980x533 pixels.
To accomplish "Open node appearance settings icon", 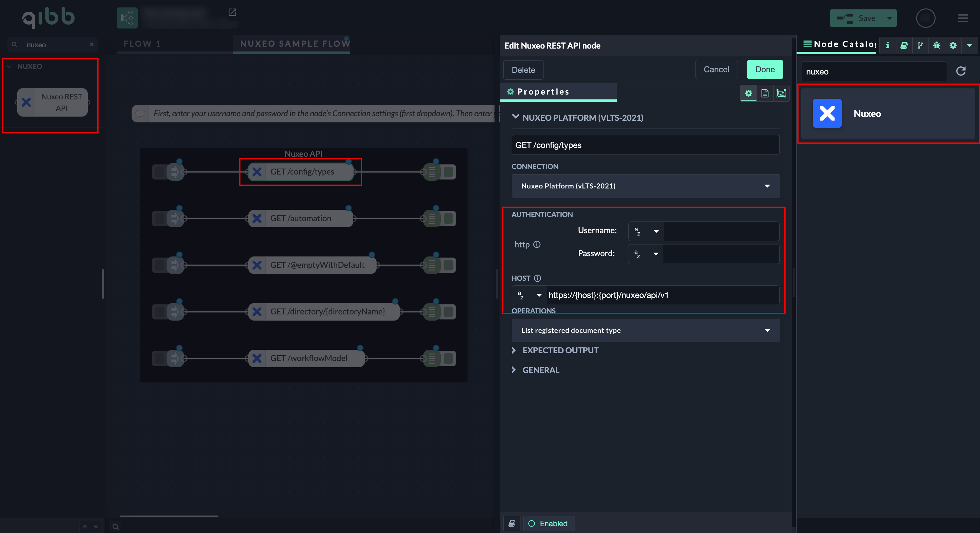I will 781,93.
